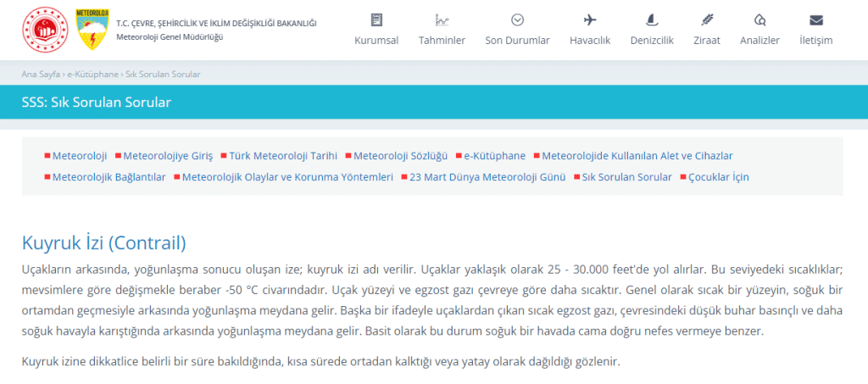Image resolution: width=868 pixels, height=384 pixels.
Task: Open Meteorolojik Olaylar ve Korunma Yöntemleri
Action: pyautogui.click(x=287, y=177)
